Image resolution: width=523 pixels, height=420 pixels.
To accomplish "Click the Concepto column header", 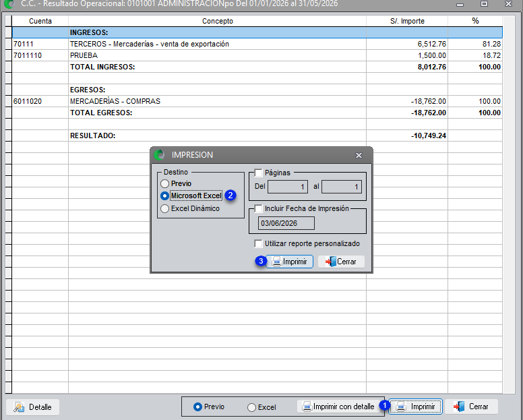I will 218,21.
